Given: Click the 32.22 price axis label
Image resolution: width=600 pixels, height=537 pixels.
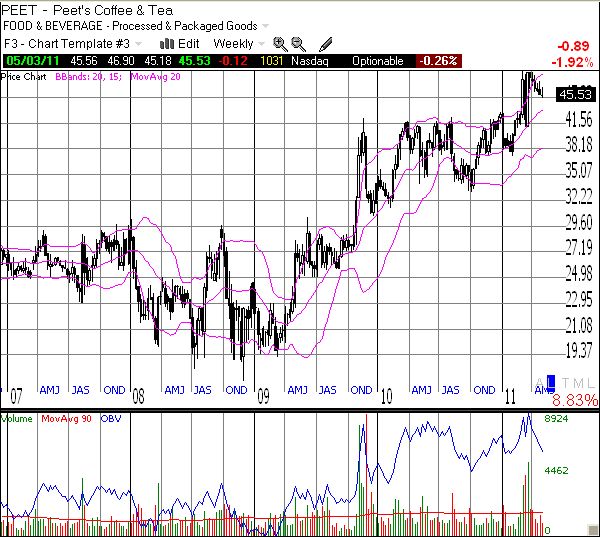Looking at the screenshot, I should 579,196.
